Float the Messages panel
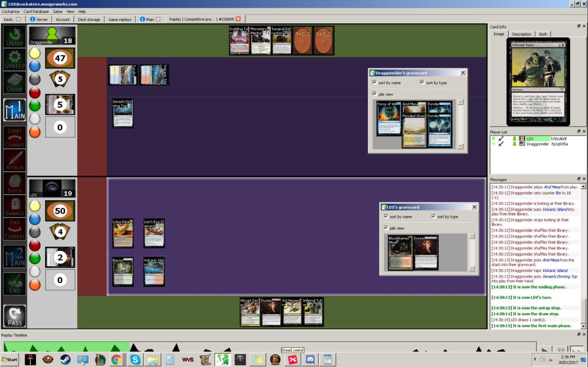Image resolution: width=588 pixels, height=367 pixels. tap(579, 179)
